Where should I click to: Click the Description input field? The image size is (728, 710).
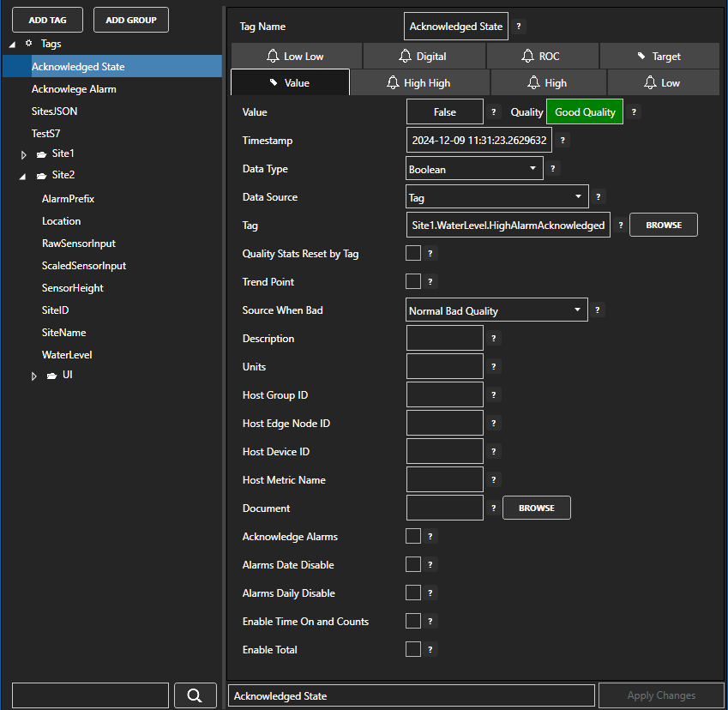[x=444, y=339]
